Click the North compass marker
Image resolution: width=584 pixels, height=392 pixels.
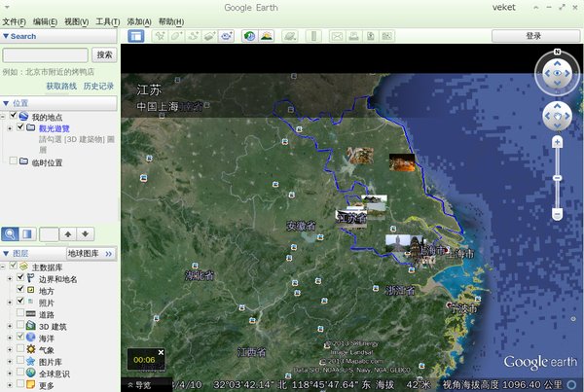tap(557, 53)
